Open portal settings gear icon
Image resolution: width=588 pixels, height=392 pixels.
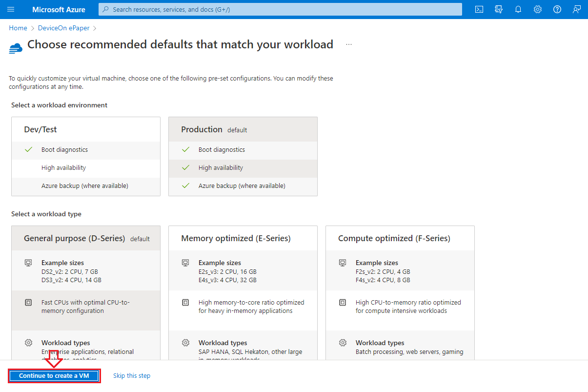(x=538, y=9)
